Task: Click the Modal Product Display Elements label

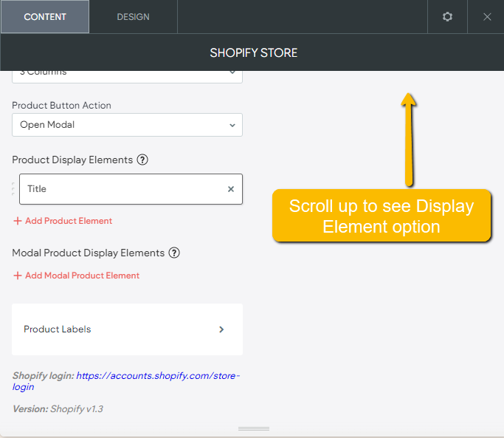Action: (x=89, y=253)
